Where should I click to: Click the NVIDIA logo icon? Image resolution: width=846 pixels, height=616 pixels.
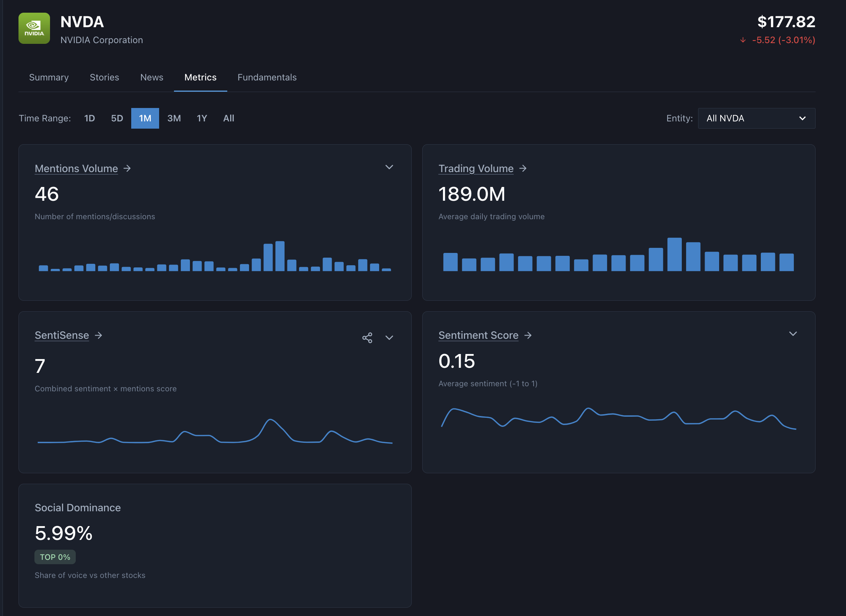(34, 28)
